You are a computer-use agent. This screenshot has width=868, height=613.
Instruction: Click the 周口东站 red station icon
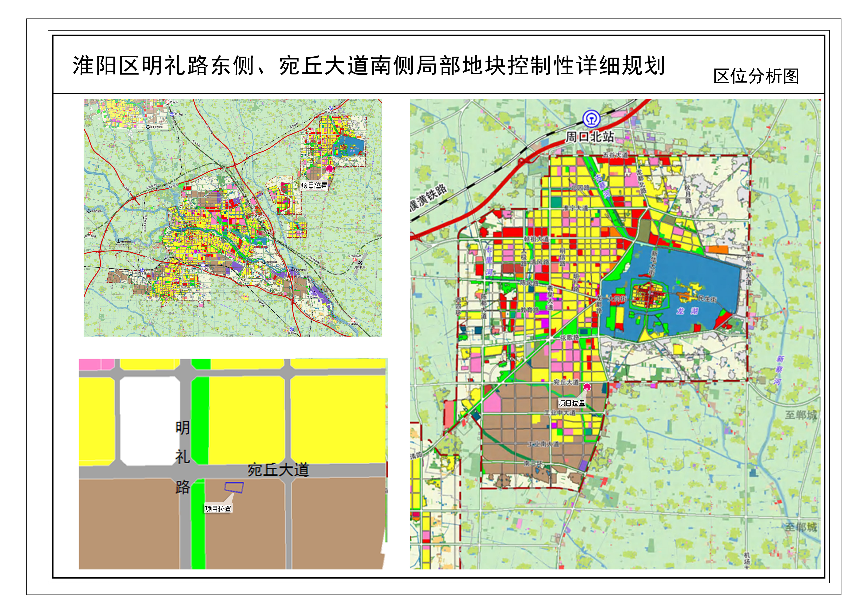[x=254, y=213]
